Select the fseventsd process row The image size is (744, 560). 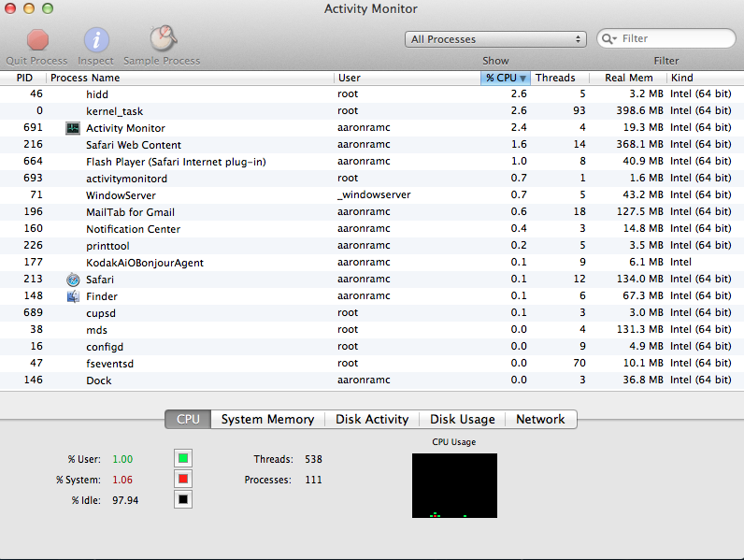point(372,364)
